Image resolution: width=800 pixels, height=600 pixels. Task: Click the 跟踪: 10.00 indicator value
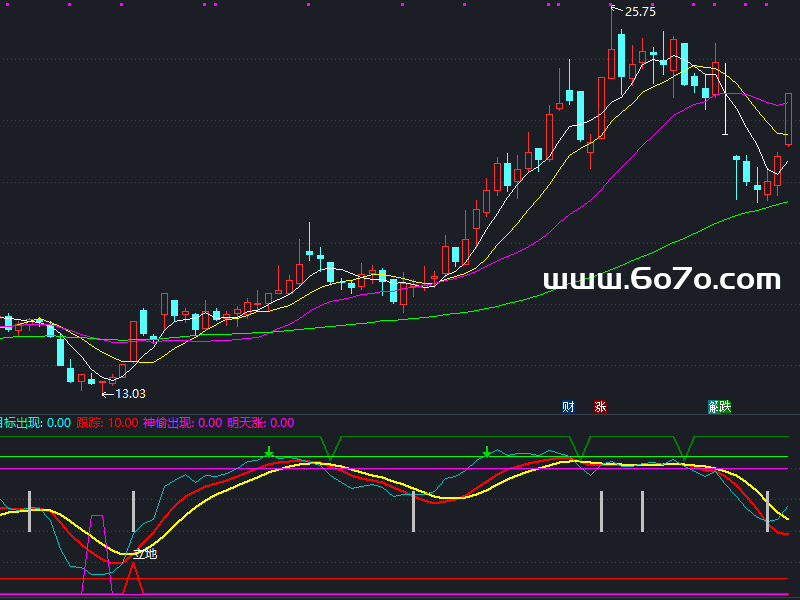coord(108,423)
